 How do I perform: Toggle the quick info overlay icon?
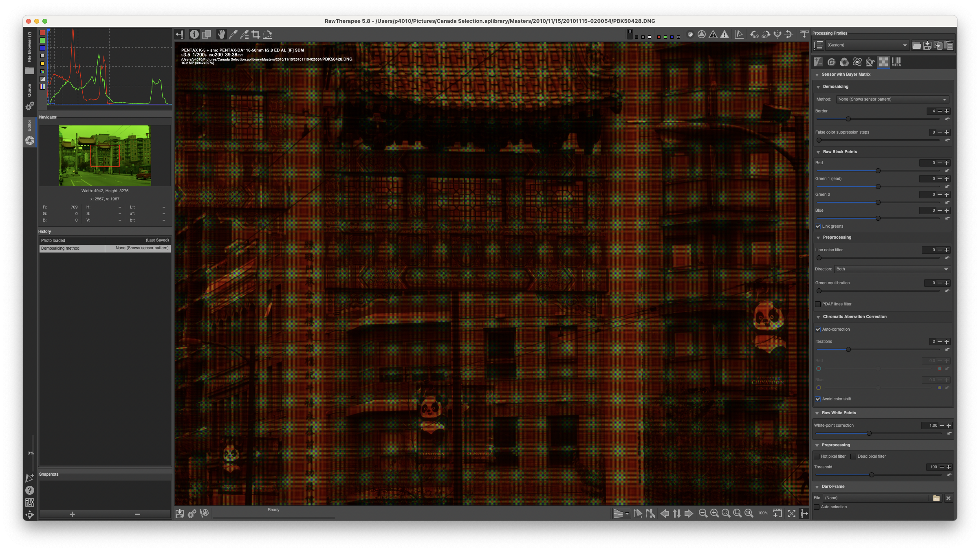[194, 34]
